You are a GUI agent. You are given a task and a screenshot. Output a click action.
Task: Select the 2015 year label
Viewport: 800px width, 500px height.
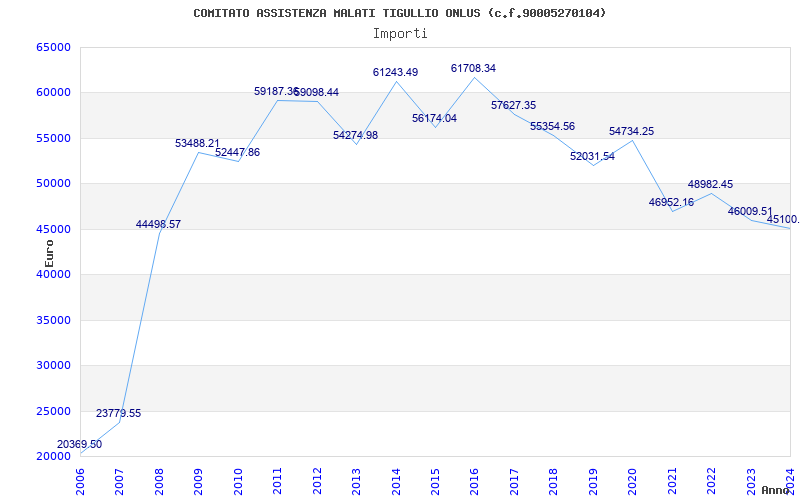click(x=436, y=481)
